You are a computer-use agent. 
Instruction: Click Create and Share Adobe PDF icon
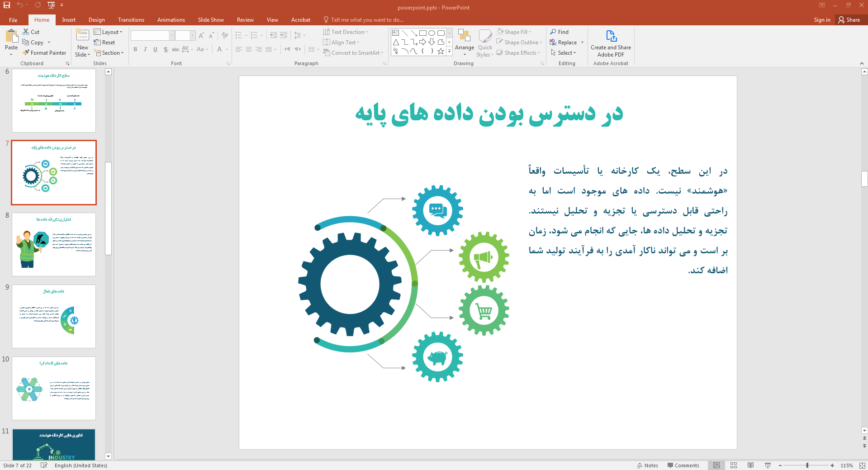611,36
